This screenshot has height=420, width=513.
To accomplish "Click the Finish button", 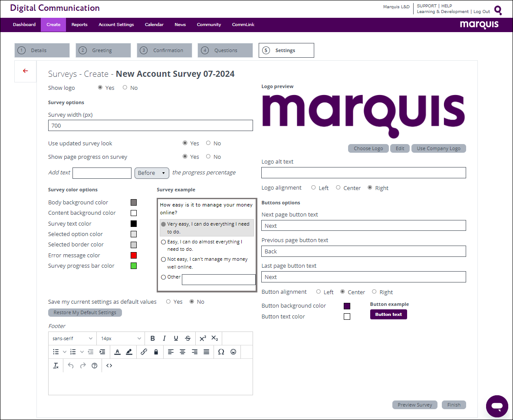I will (x=454, y=405).
